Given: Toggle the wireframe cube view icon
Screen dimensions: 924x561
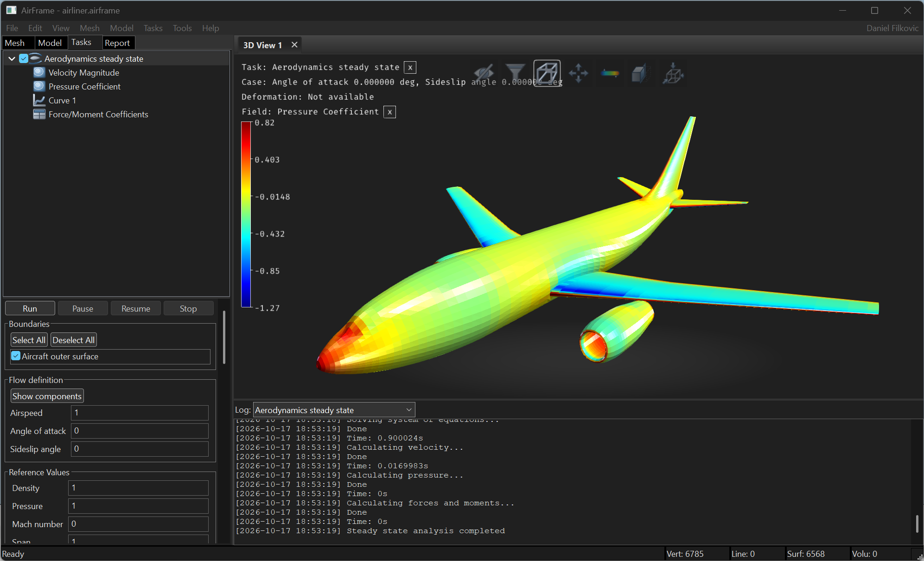Looking at the screenshot, I should (x=547, y=73).
